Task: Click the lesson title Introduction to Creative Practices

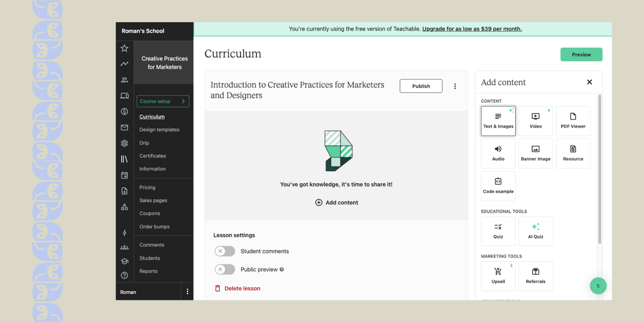Action: 297,90
